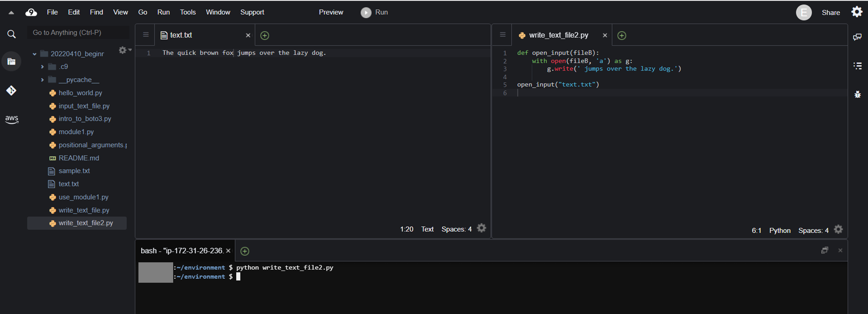The image size is (868, 314).
Task: Close the write_text_file2.py tab
Action: coord(605,36)
